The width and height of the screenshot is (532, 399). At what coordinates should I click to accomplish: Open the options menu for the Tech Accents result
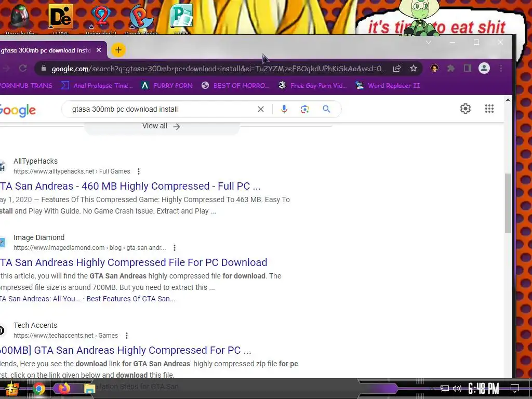click(x=127, y=336)
